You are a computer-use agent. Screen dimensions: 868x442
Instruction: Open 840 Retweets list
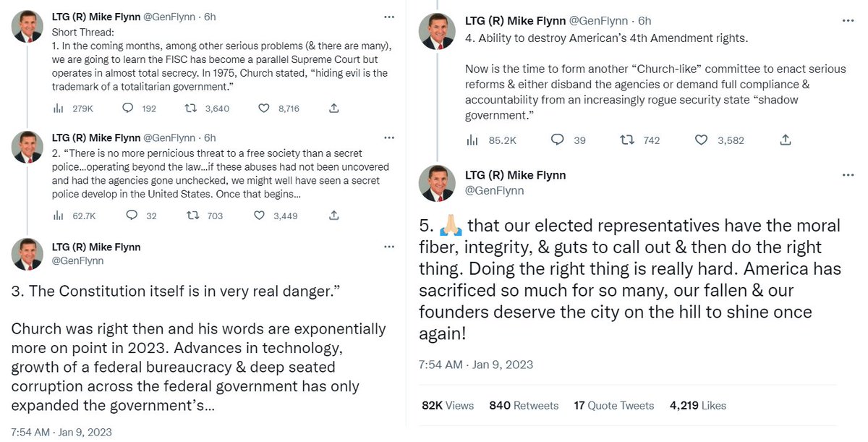524,406
